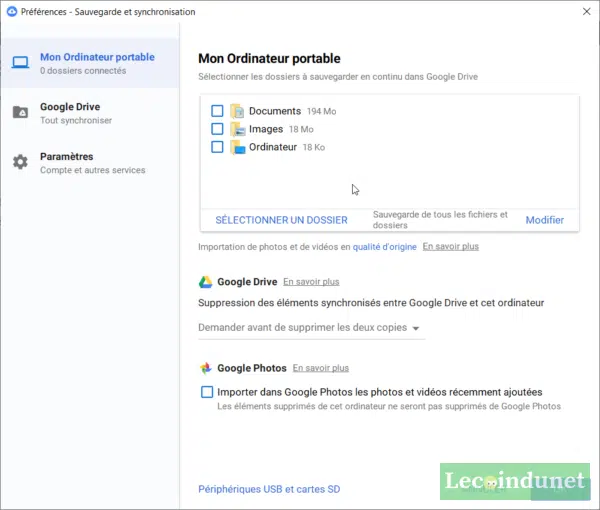Click the Google Drive triangle logo
The width and height of the screenshot is (600, 510).
(x=205, y=282)
